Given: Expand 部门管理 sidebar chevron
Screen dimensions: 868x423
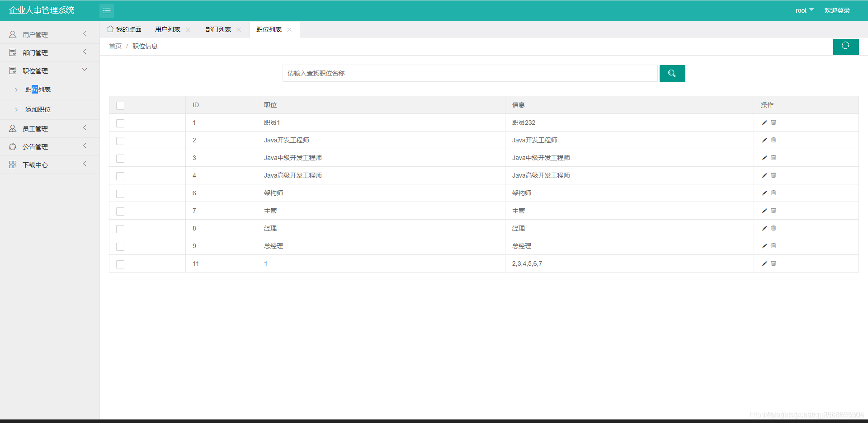Looking at the screenshot, I should tap(85, 52).
